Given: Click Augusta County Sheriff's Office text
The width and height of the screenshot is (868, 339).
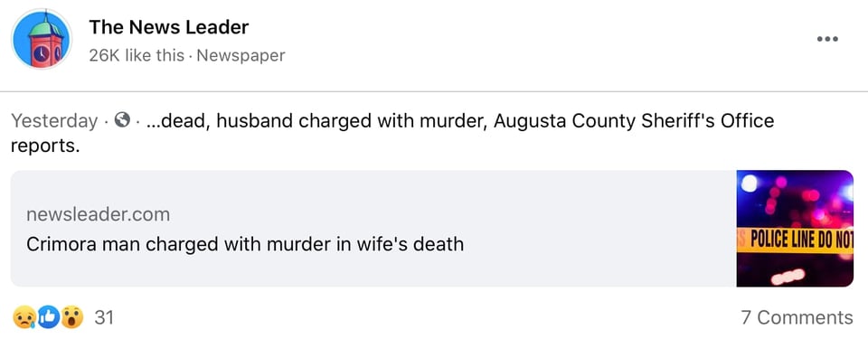Looking at the screenshot, I should click(634, 120).
